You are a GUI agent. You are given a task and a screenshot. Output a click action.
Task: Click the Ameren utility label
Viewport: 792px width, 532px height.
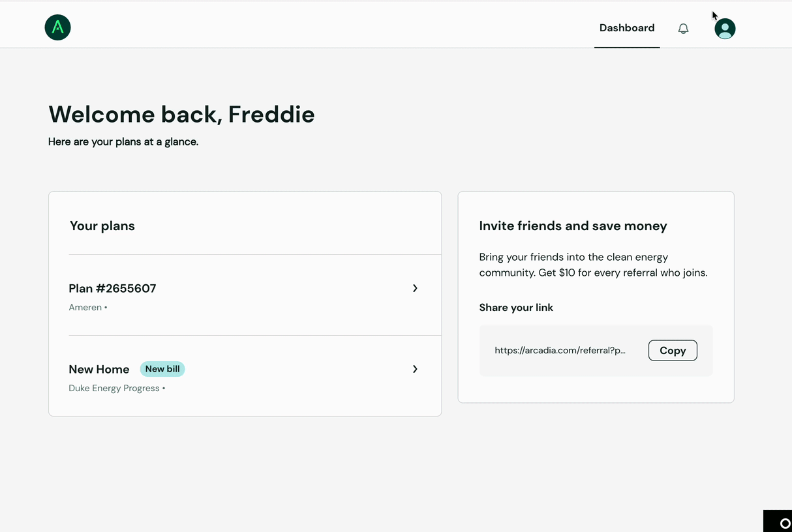point(85,307)
